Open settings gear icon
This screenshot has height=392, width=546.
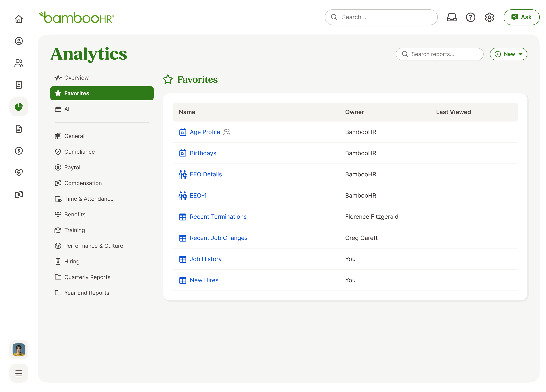coord(489,17)
